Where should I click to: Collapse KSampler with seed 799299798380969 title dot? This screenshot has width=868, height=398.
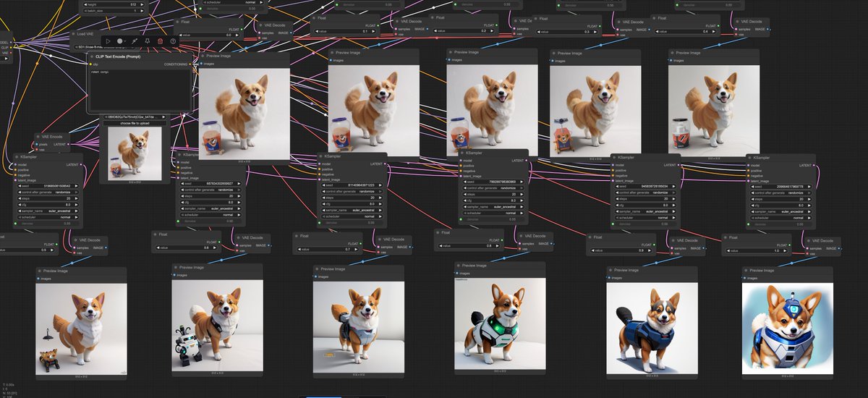tap(463, 153)
